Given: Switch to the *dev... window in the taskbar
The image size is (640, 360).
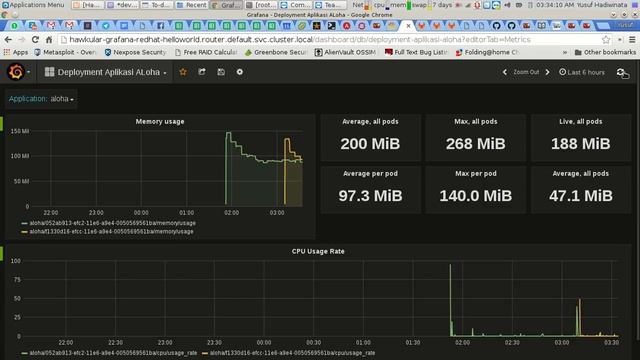Looking at the screenshot, I should coord(122,5).
